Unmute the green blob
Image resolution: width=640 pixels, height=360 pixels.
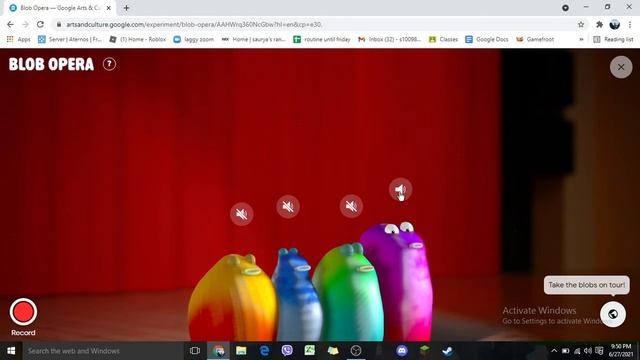point(351,206)
